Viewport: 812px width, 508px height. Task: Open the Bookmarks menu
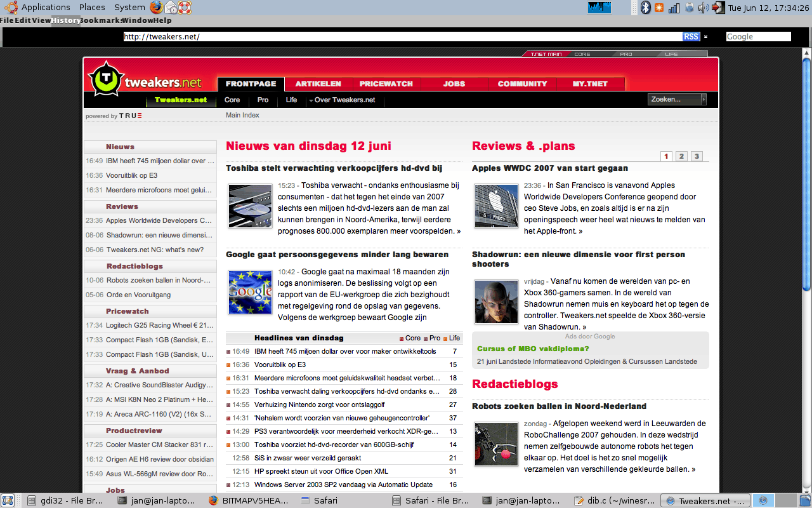click(x=100, y=20)
